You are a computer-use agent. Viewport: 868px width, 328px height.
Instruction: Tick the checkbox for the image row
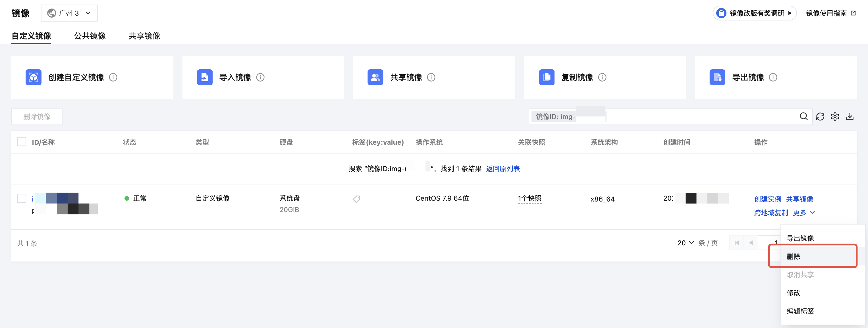click(x=22, y=198)
